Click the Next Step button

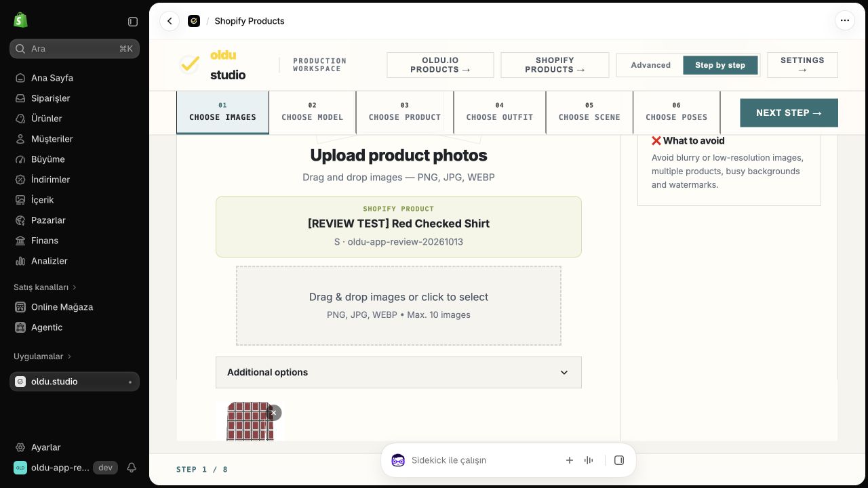[x=789, y=113]
